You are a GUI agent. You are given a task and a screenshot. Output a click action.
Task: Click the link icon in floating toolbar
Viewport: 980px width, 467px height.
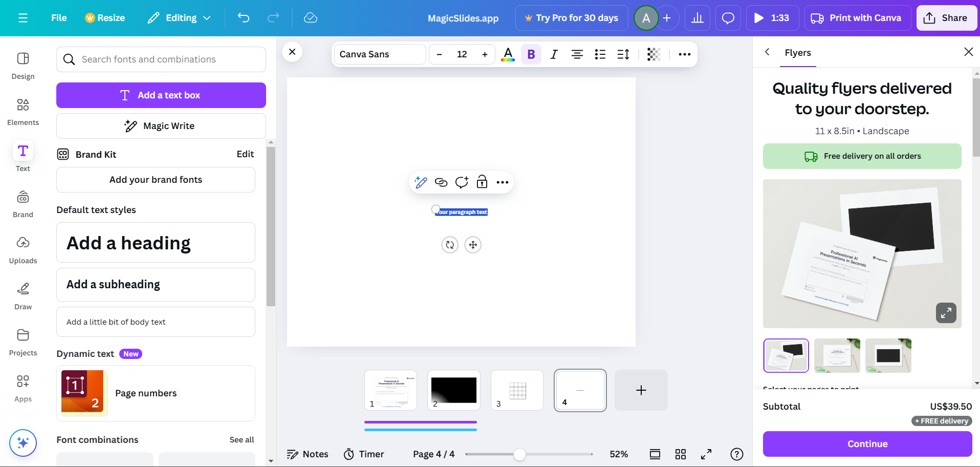pyautogui.click(x=441, y=182)
